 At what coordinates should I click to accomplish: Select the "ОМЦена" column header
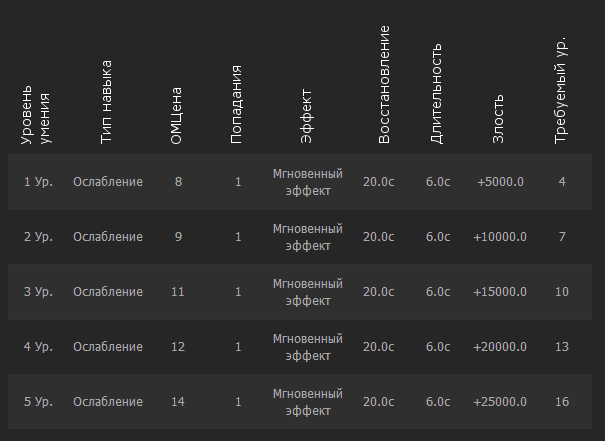point(177,119)
